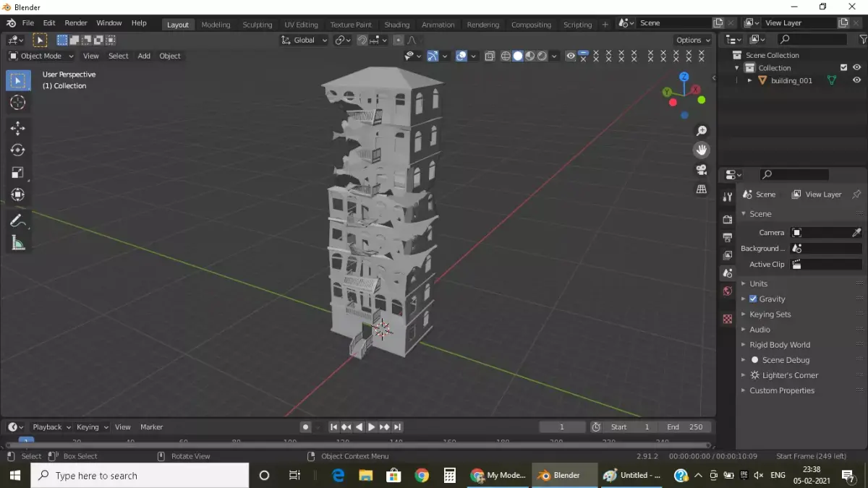Open the Global transform orientation dropdown
868x488 pixels.
(305, 40)
